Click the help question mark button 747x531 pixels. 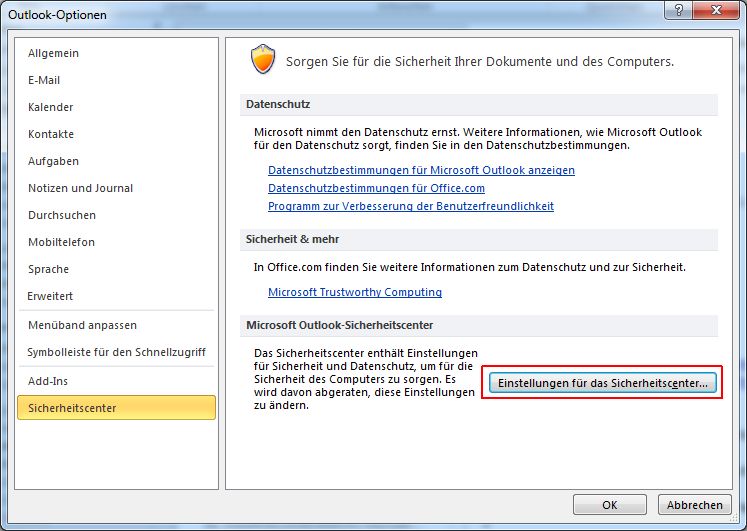click(x=678, y=10)
